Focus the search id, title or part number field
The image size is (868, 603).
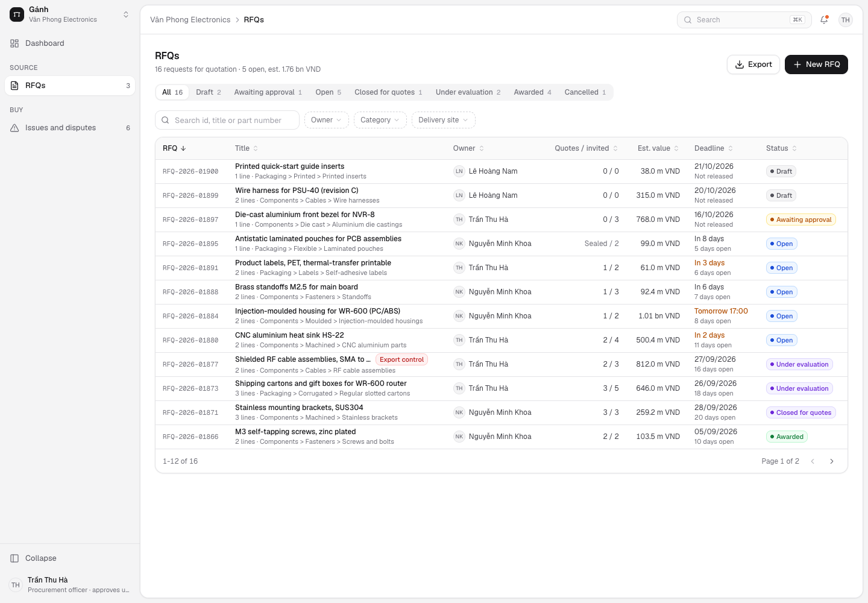[x=227, y=120]
